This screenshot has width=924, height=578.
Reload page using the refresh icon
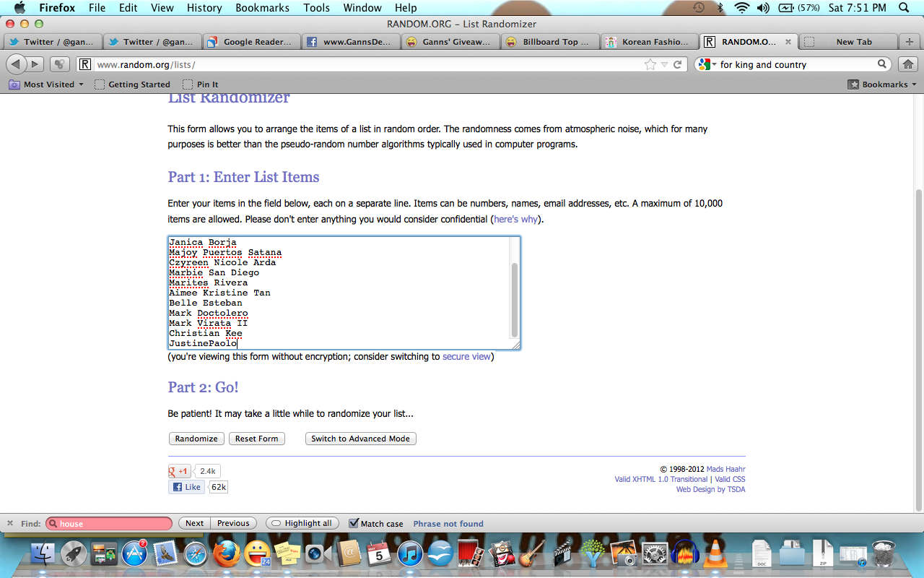[677, 64]
